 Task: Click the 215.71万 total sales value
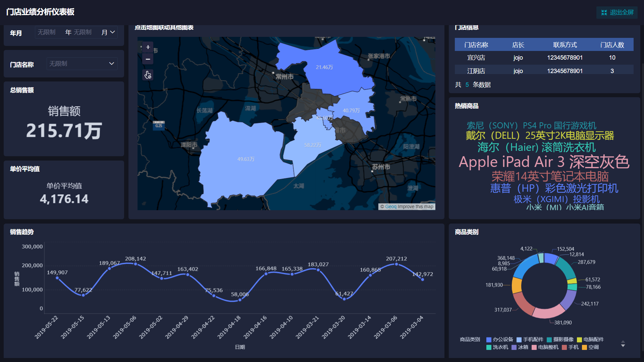coord(64,131)
